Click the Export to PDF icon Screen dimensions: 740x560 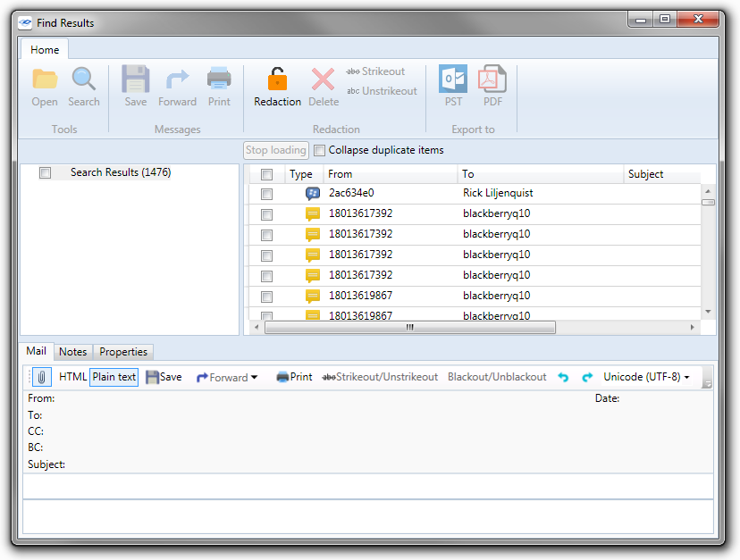(x=492, y=80)
